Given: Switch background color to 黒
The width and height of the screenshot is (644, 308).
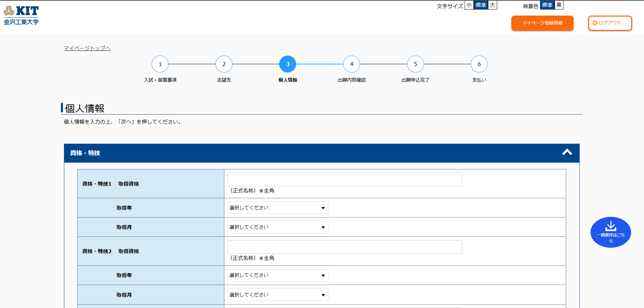Looking at the screenshot, I should [x=559, y=5].
